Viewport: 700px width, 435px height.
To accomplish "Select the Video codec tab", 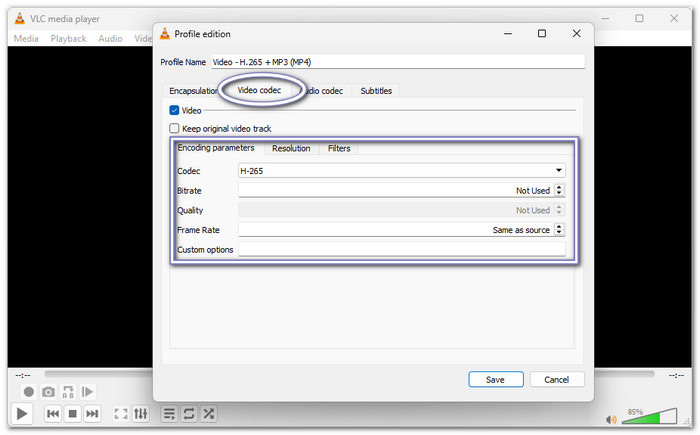I will pos(259,90).
